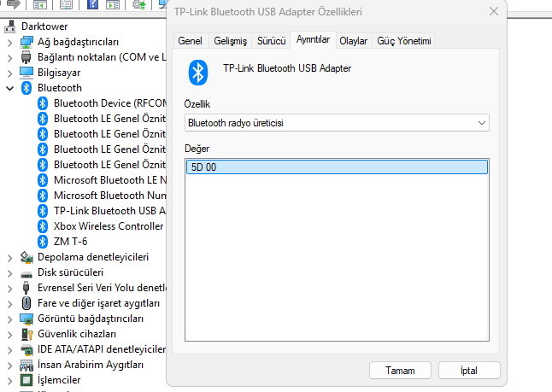
Task: Open the Olaylar tab
Action: (354, 41)
